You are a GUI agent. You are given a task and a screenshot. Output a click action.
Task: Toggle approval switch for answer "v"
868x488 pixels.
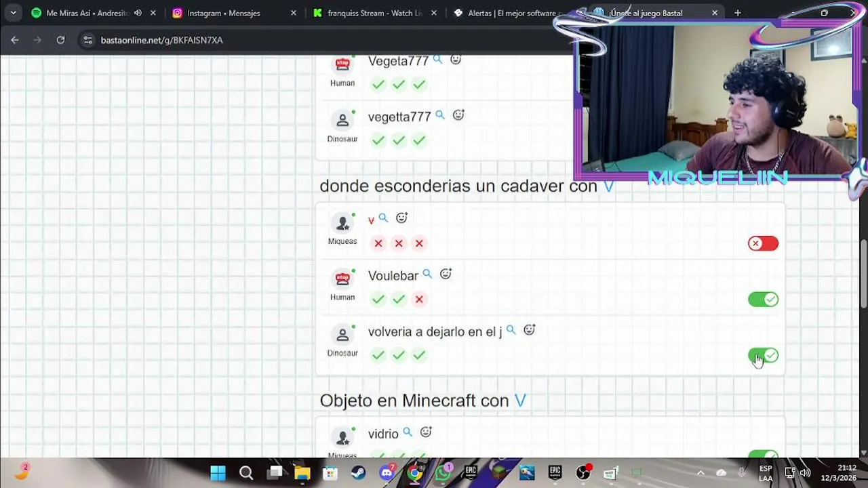tap(763, 243)
